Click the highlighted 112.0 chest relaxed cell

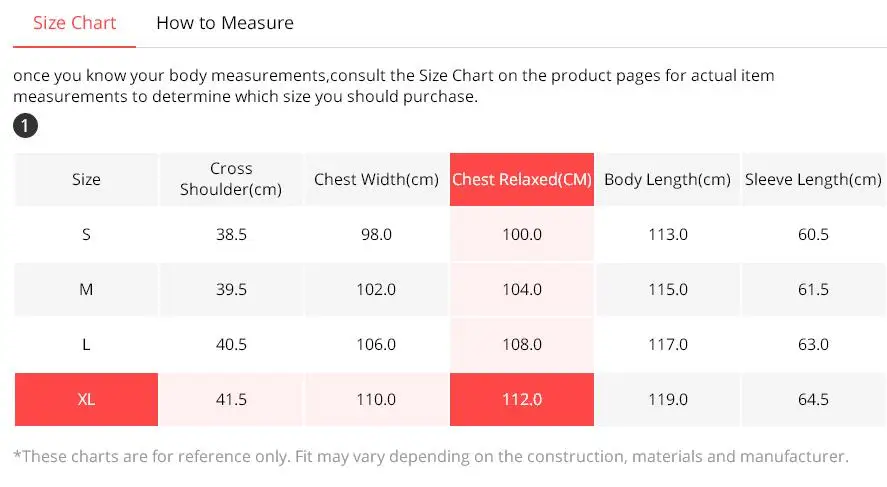point(522,399)
